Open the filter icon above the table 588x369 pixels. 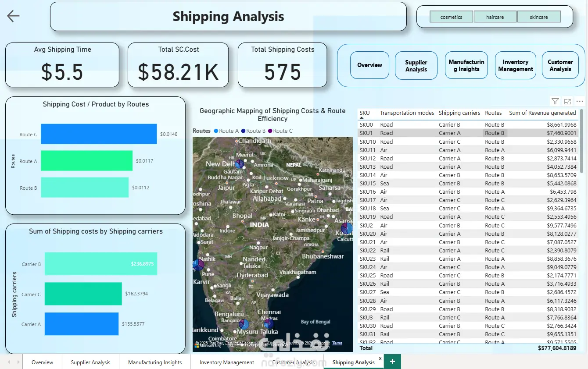click(x=555, y=101)
